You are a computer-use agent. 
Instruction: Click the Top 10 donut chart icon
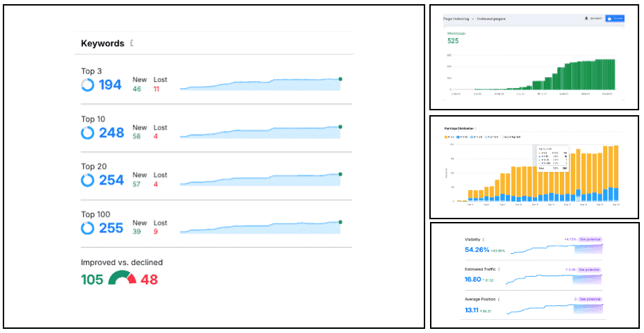pyautogui.click(x=88, y=133)
